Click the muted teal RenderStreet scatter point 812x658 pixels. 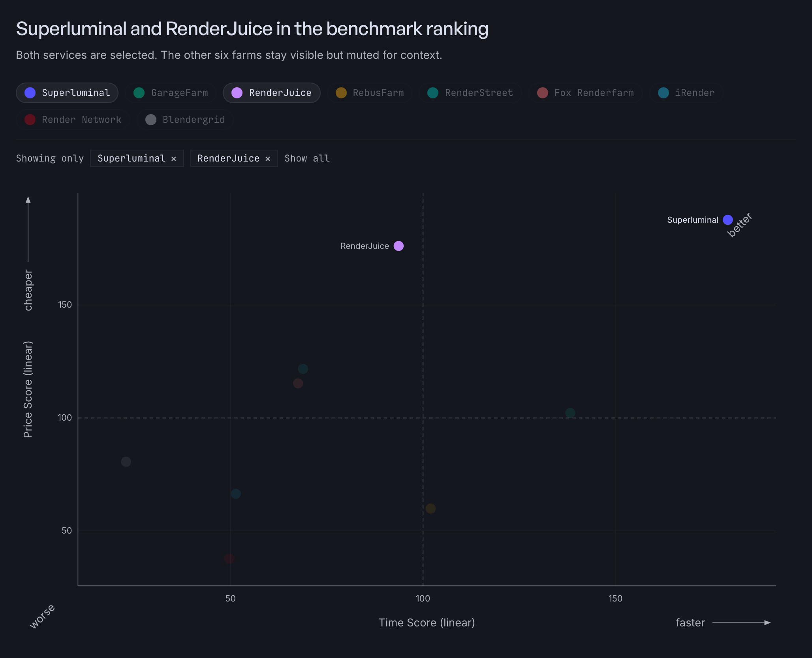coord(303,369)
